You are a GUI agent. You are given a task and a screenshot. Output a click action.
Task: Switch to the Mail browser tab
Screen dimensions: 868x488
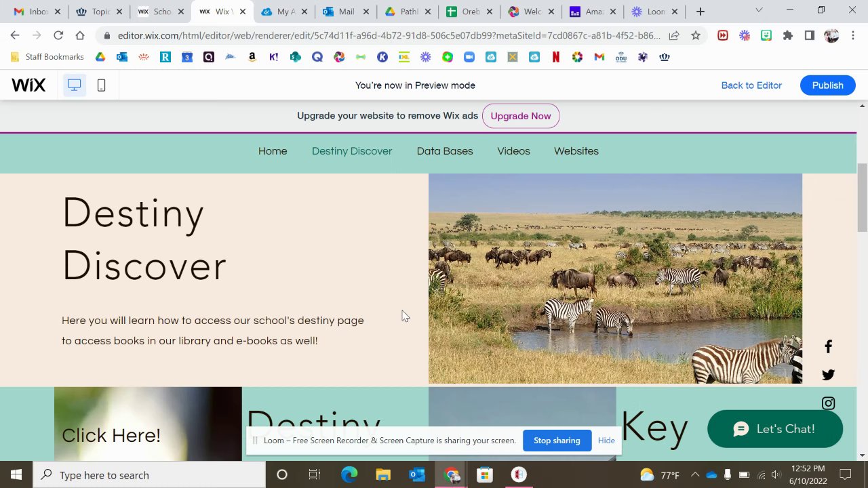(346, 12)
